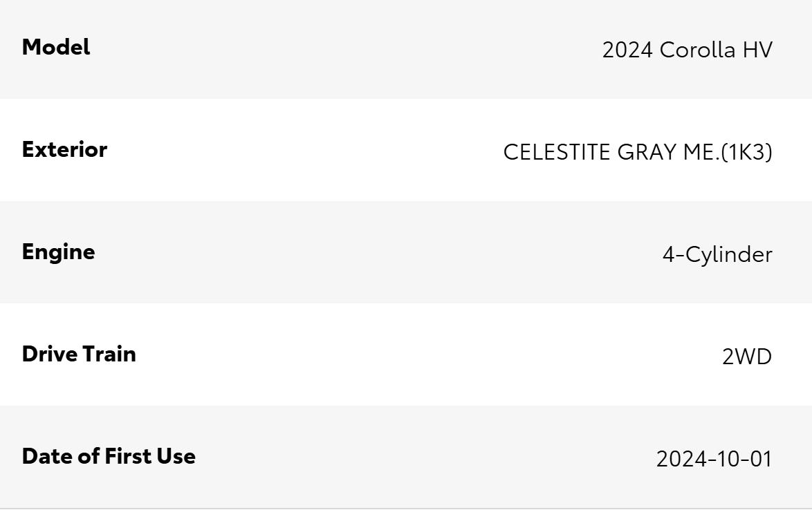The image size is (812, 510).
Task: Click the word Corolla in model value
Action: click(x=698, y=50)
